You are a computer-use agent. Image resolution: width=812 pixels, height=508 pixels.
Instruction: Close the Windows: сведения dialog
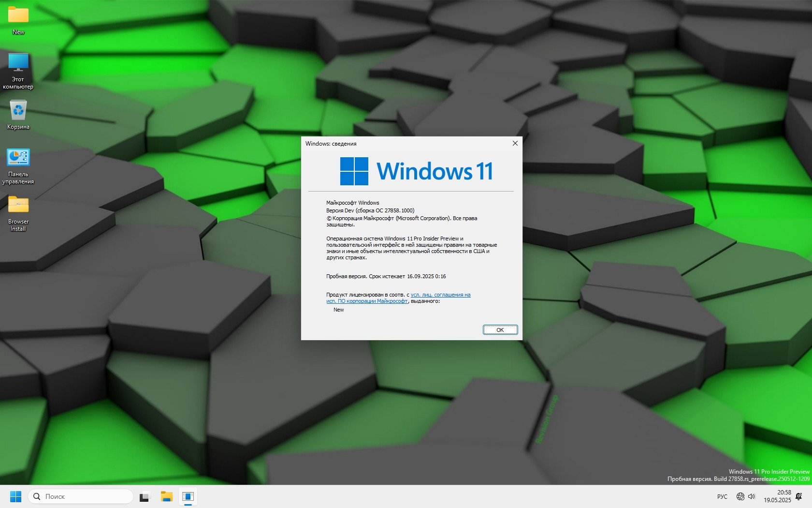pos(515,143)
